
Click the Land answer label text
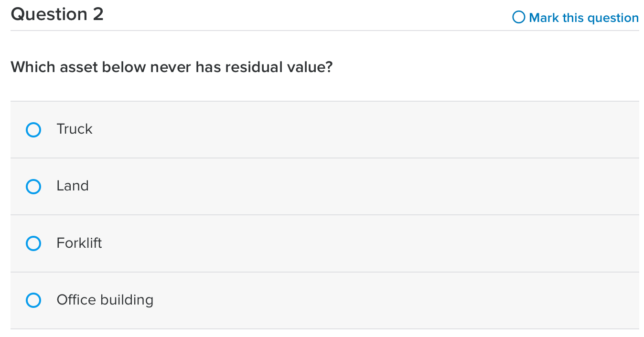pos(73,186)
